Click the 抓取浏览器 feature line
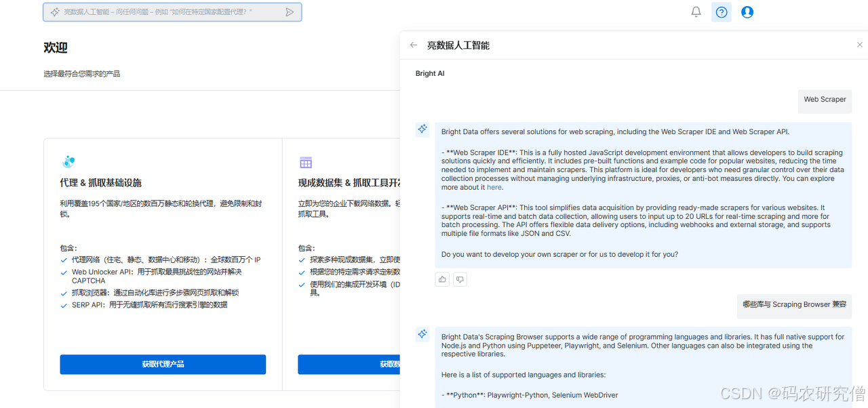Viewport: 868px width, 408px height. pyautogui.click(x=155, y=293)
